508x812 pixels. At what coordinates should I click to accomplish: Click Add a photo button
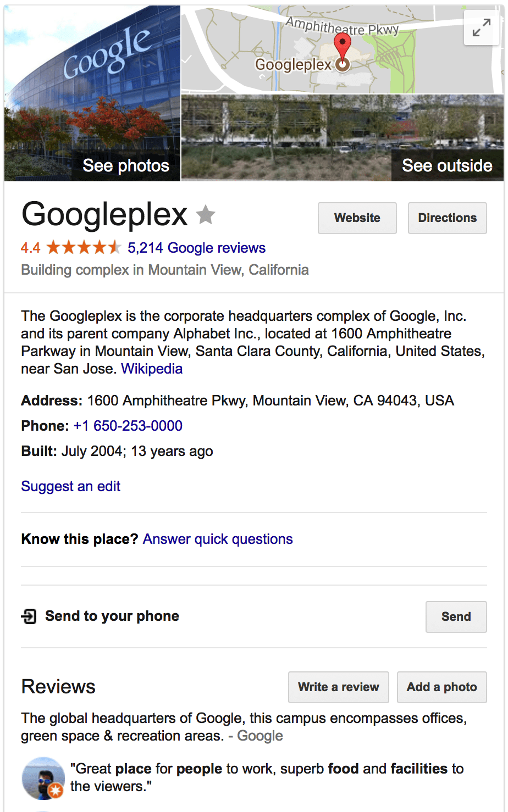(442, 687)
